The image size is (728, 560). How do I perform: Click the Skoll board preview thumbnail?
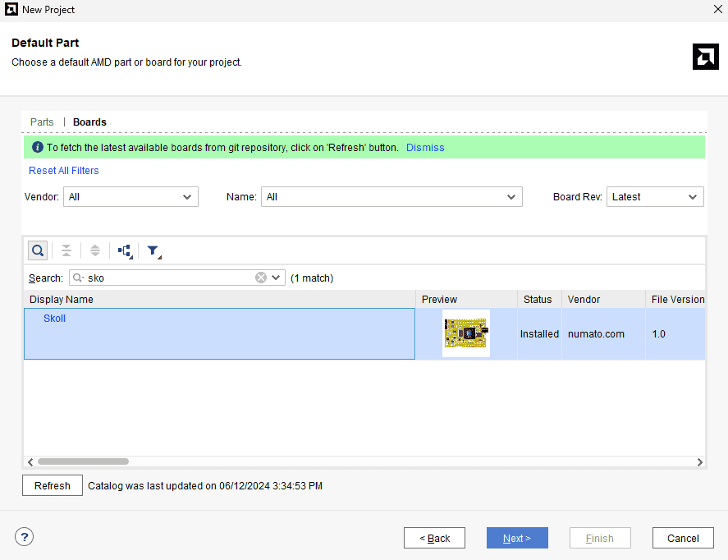point(465,333)
